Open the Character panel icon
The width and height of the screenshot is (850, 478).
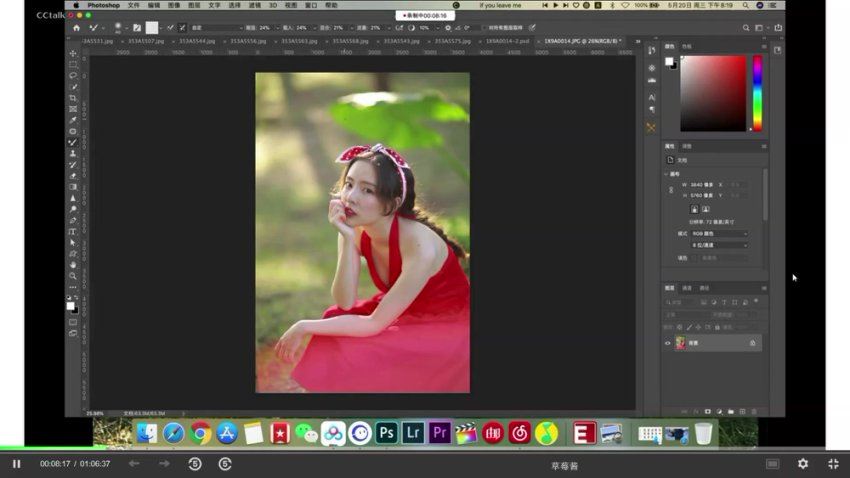pos(652,98)
